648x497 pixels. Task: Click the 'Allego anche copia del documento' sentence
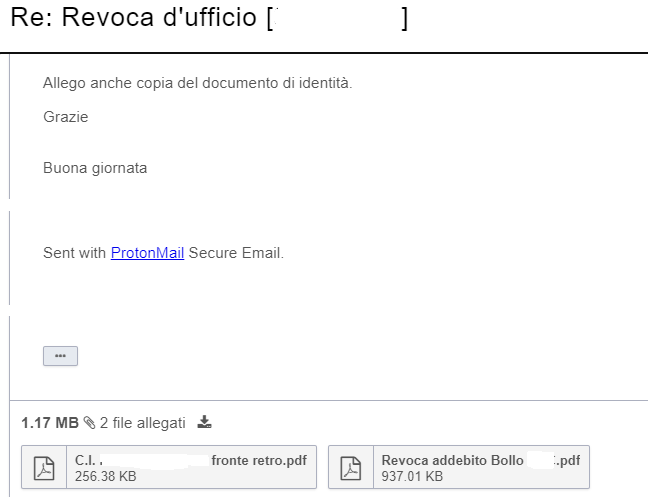coord(197,82)
